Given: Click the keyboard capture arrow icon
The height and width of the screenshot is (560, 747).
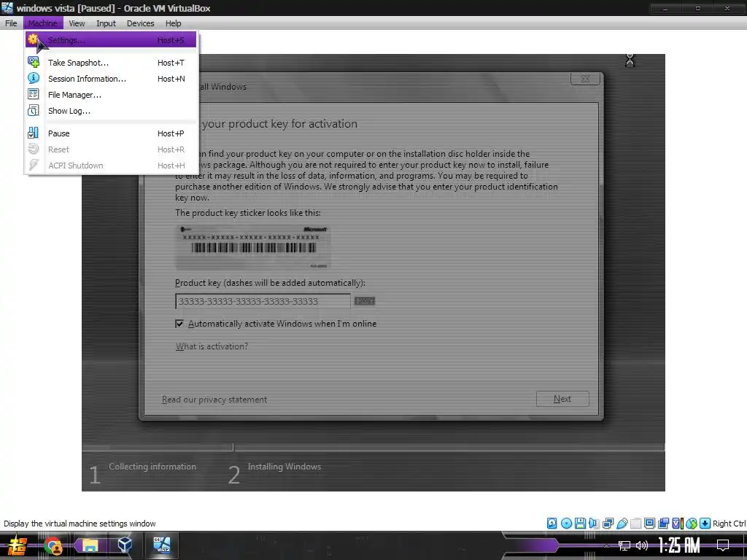Looking at the screenshot, I should 705,524.
